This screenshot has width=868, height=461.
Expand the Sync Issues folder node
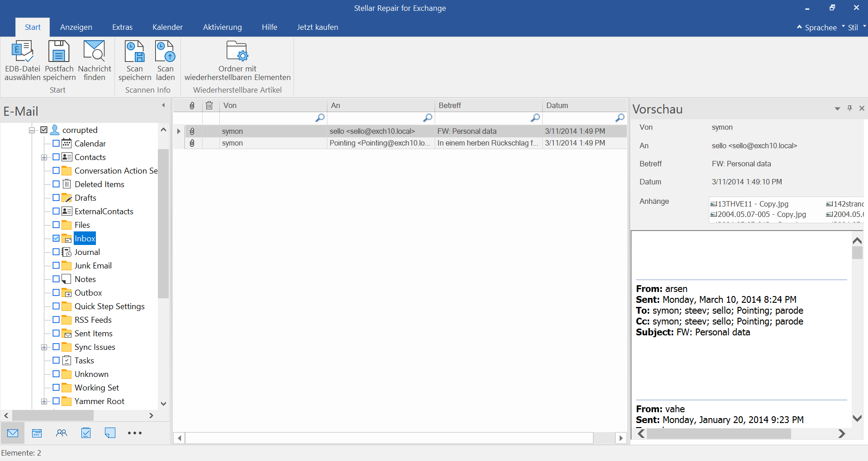pos(44,347)
